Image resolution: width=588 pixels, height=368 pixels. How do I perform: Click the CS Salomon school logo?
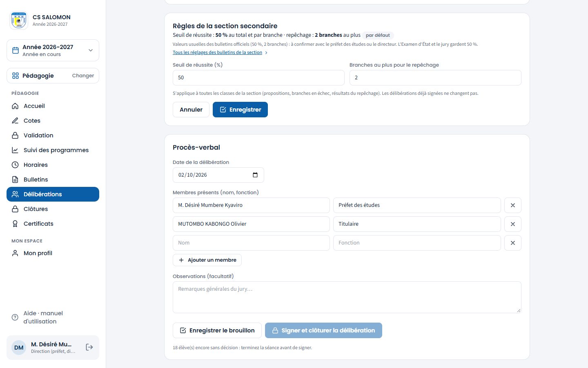click(19, 20)
